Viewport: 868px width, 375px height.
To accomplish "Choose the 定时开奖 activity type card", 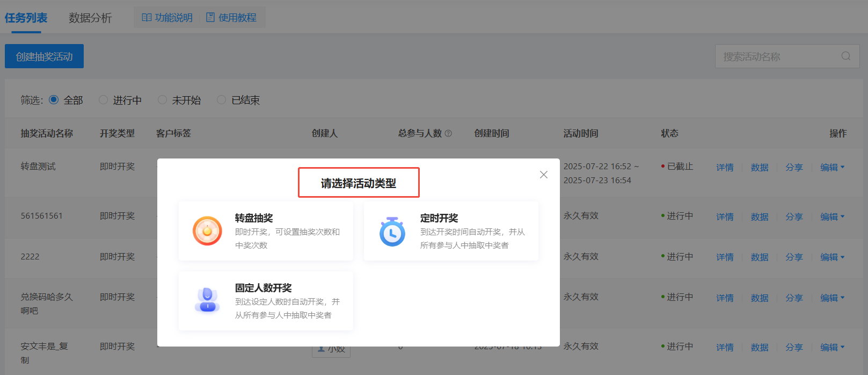I will pyautogui.click(x=451, y=231).
